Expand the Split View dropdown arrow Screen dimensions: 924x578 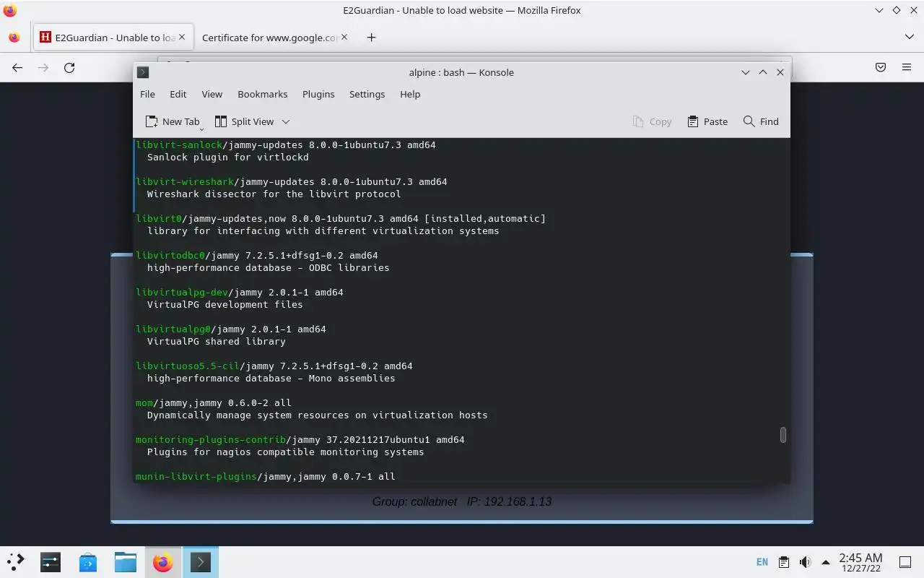tap(286, 121)
